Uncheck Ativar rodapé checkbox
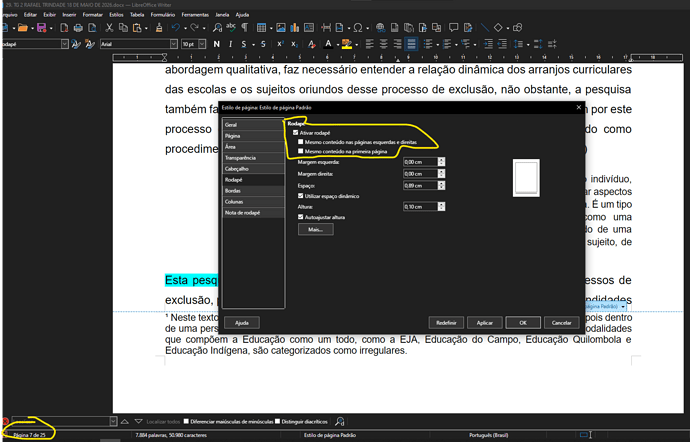The height and width of the screenshot is (442, 690). pyautogui.click(x=296, y=133)
